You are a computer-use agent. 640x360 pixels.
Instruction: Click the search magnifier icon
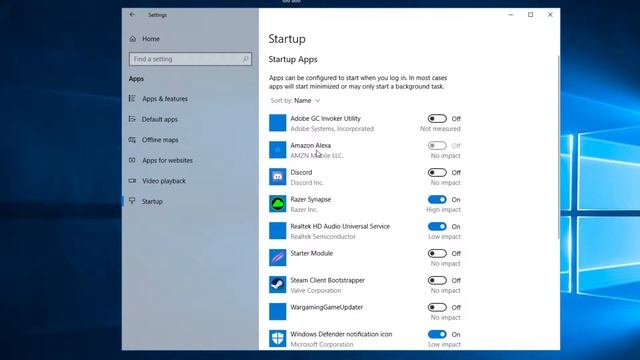point(245,59)
